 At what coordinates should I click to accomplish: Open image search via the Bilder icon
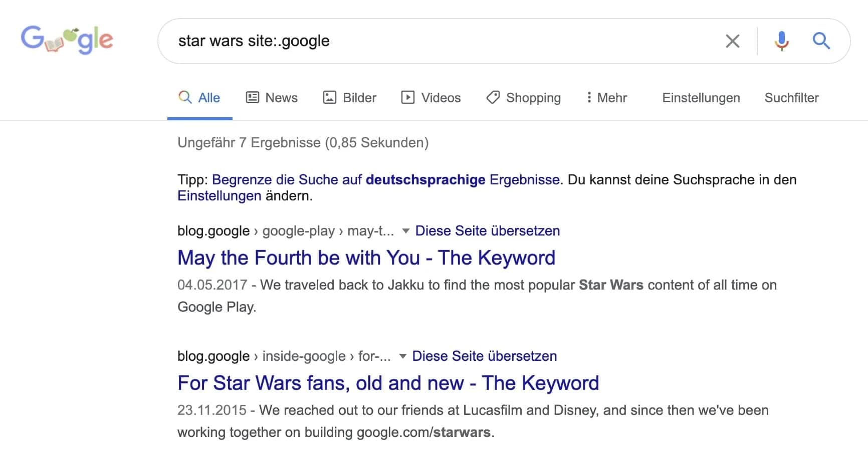[x=329, y=97]
